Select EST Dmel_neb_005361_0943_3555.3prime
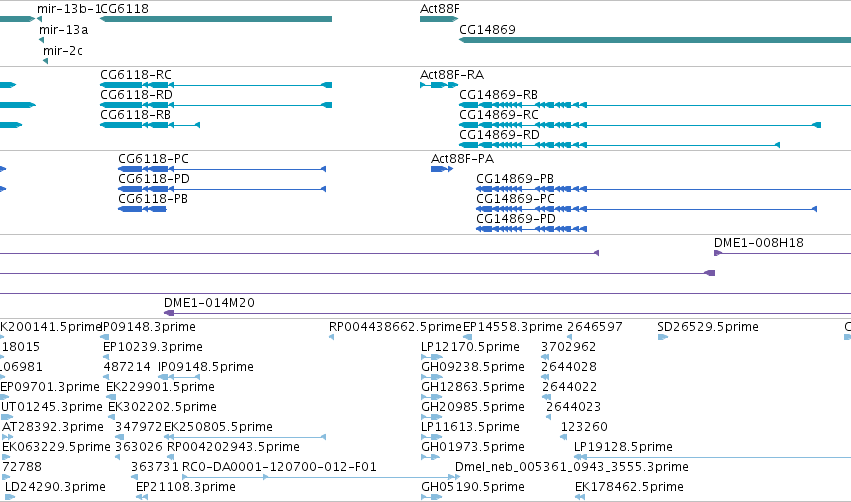Viewport: 851px width, 502px height. [571, 467]
